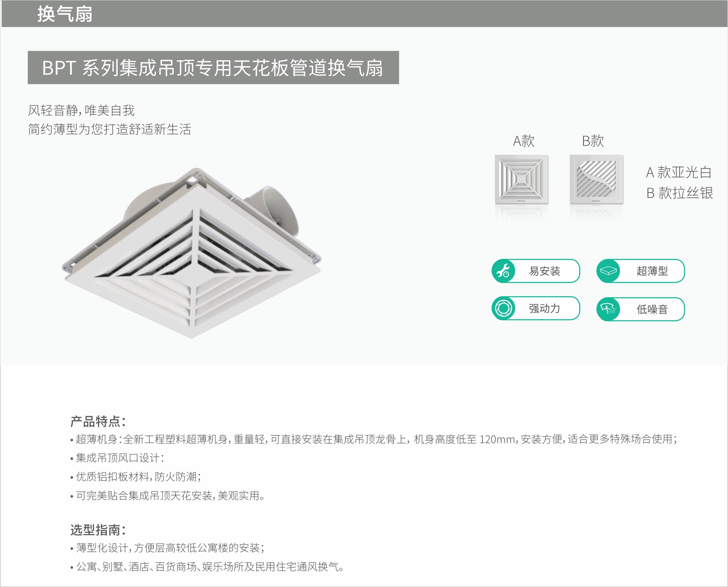
Task: Click the 超薄型 feature badge
Action: pyautogui.click(x=652, y=271)
